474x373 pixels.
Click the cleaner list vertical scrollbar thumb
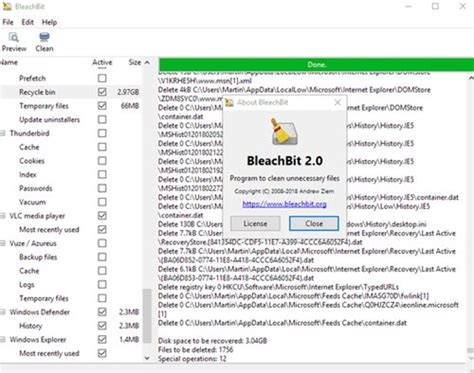(147, 316)
